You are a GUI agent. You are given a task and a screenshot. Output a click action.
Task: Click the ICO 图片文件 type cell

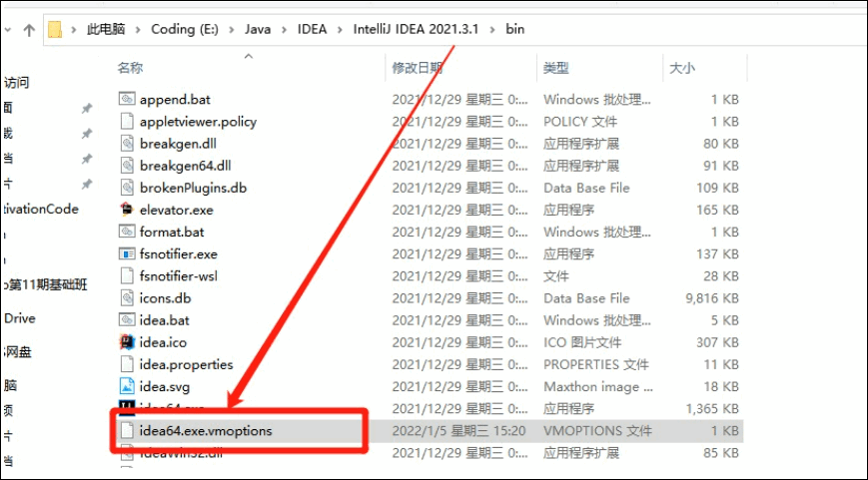pos(582,343)
